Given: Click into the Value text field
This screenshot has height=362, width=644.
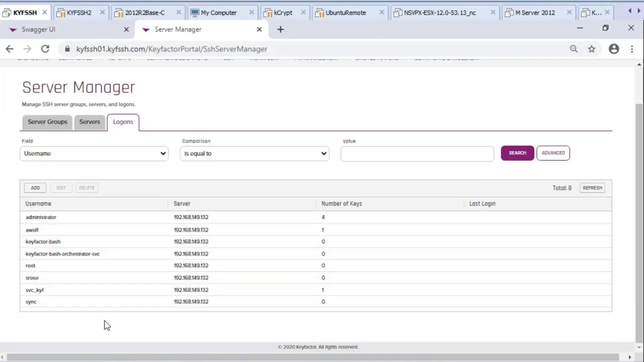Looking at the screenshot, I should 417,154.
